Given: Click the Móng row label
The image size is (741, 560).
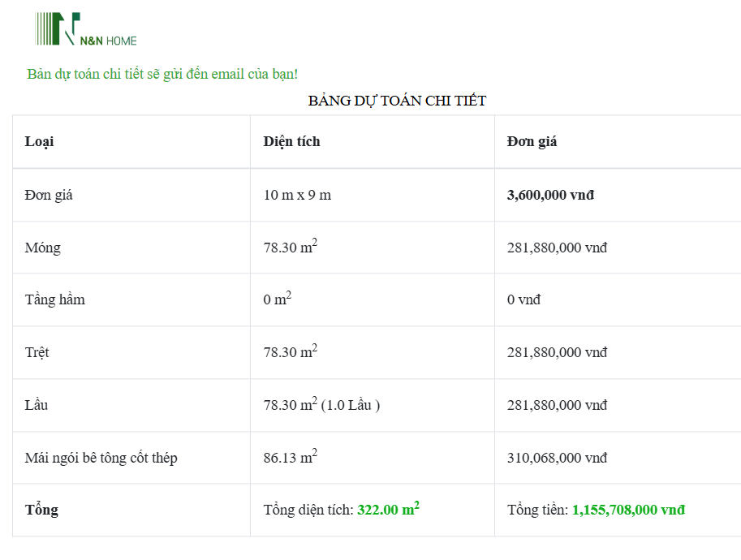Looking at the screenshot, I should click(x=43, y=248).
